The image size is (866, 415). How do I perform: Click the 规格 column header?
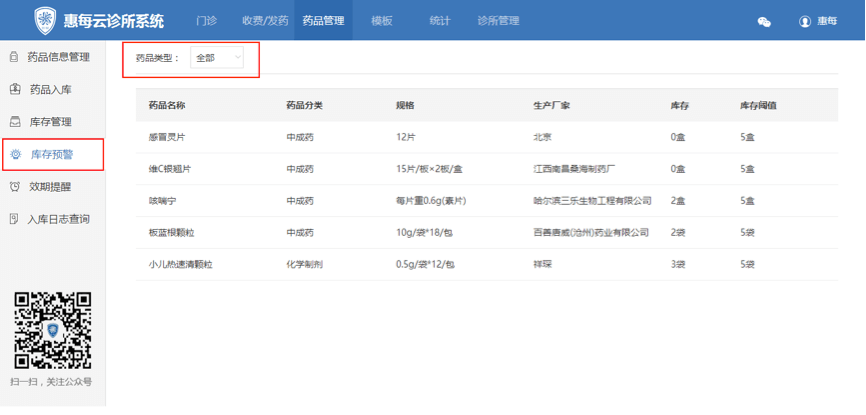[405, 105]
